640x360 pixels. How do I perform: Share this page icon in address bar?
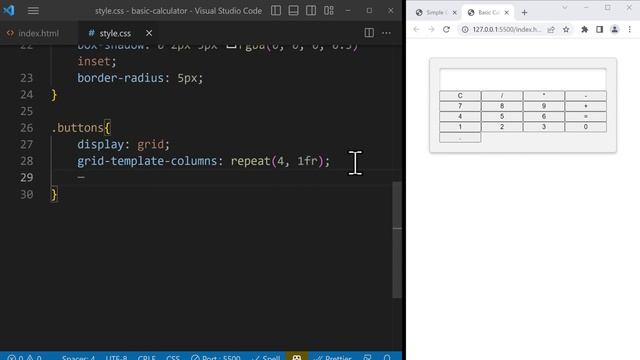pos(551,29)
